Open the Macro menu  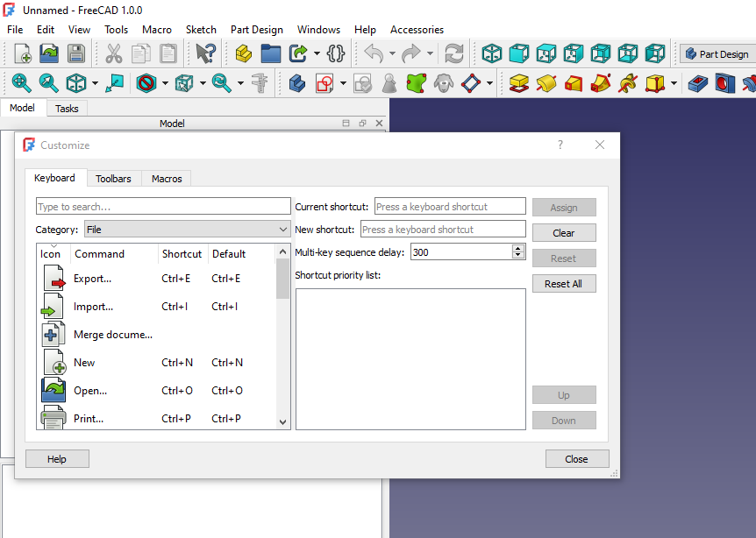[157, 29]
